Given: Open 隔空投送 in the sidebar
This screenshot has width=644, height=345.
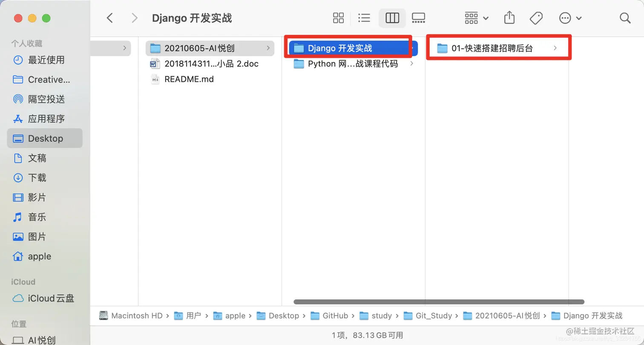Looking at the screenshot, I should tap(45, 99).
